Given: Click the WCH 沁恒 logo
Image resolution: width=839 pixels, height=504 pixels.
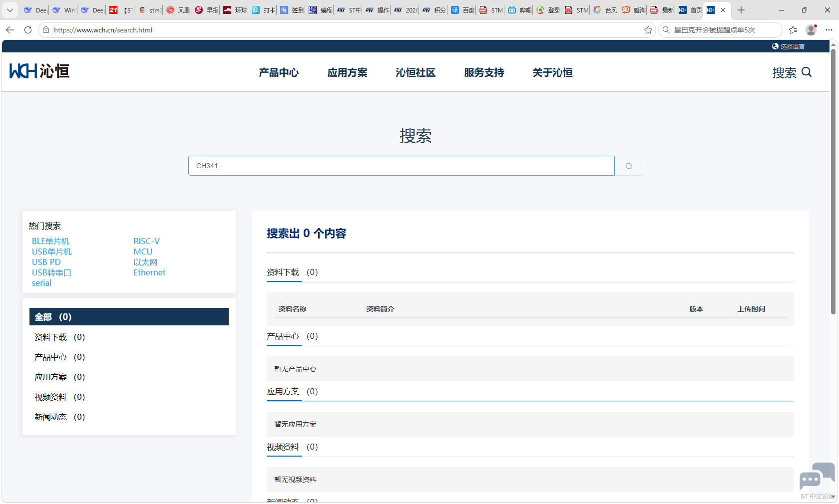Looking at the screenshot, I should (x=39, y=71).
